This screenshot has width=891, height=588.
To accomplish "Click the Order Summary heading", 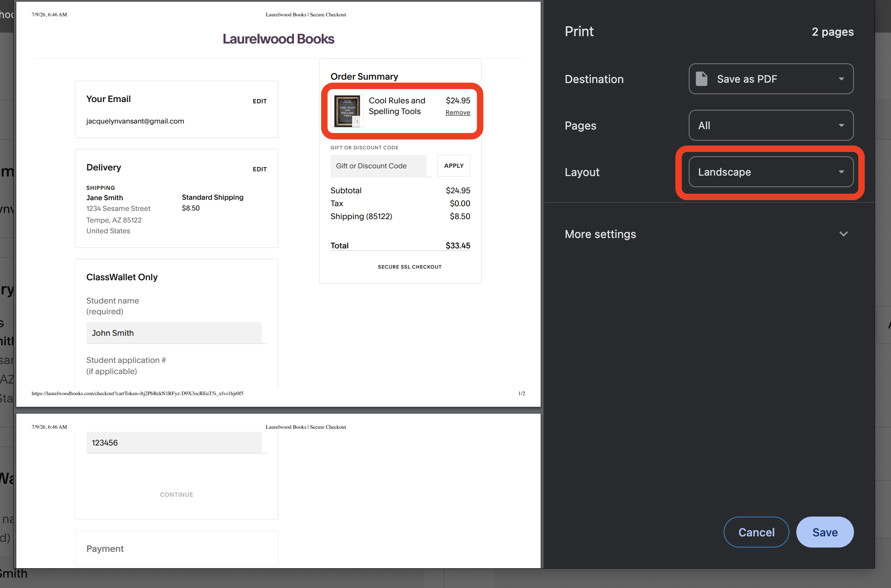I will pos(364,76).
